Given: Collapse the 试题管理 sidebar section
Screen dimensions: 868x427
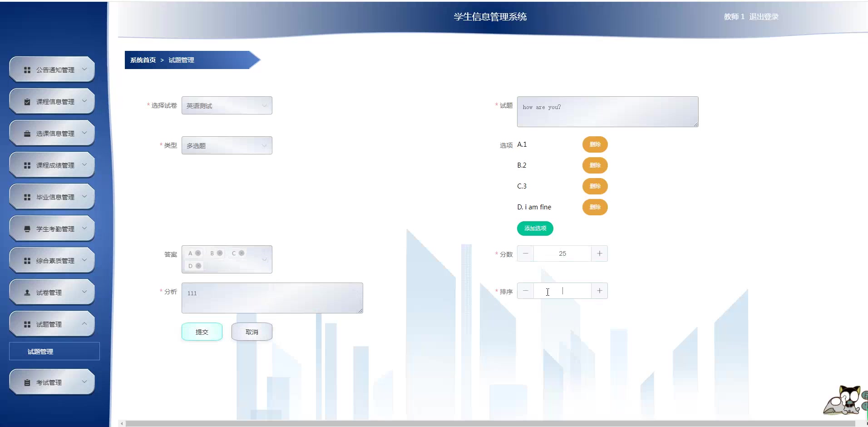Looking at the screenshot, I should tap(84, 323).
